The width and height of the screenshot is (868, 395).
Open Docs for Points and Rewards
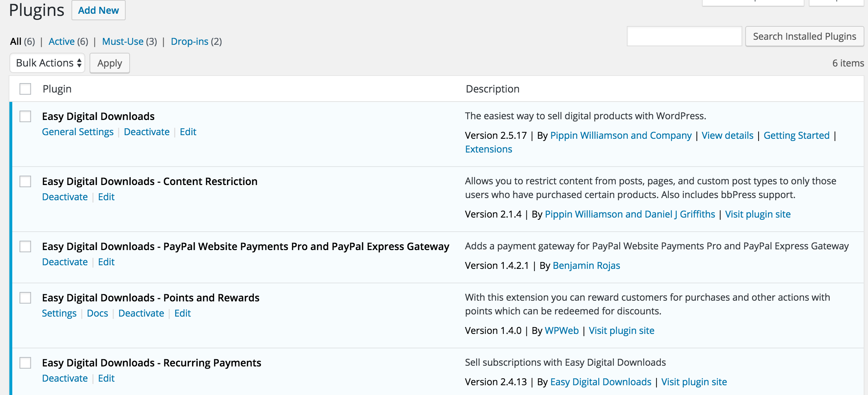tap(97, 313)
